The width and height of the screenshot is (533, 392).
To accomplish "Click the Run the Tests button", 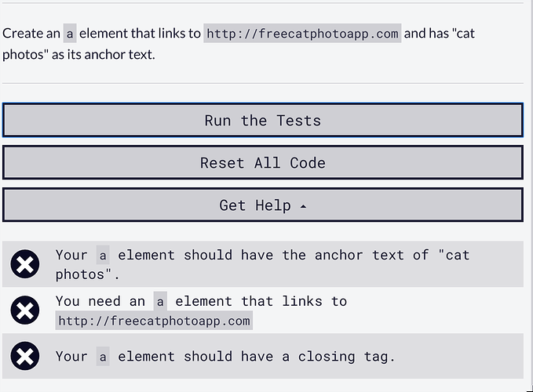I will click(x=262, y=121).
